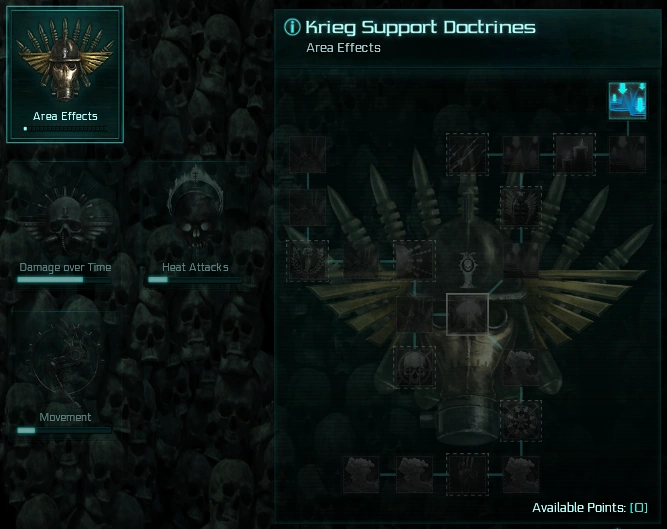Click the laurel wreath skill node

[308, 261]
